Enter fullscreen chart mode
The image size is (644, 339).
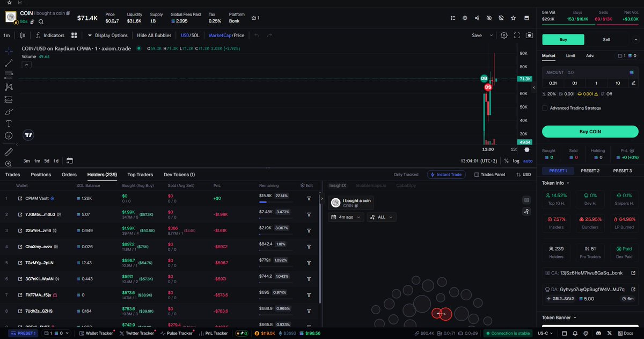517,35
